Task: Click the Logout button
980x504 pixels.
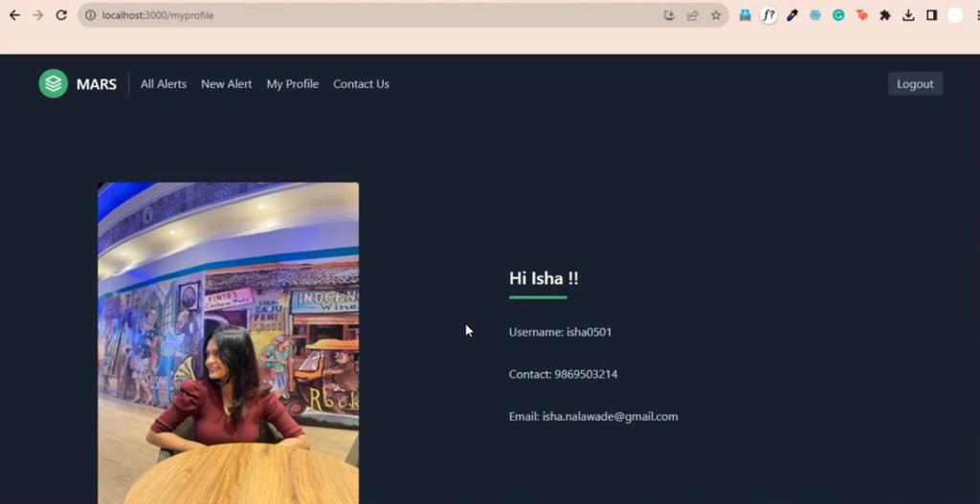Action: [x=915, y=84]
